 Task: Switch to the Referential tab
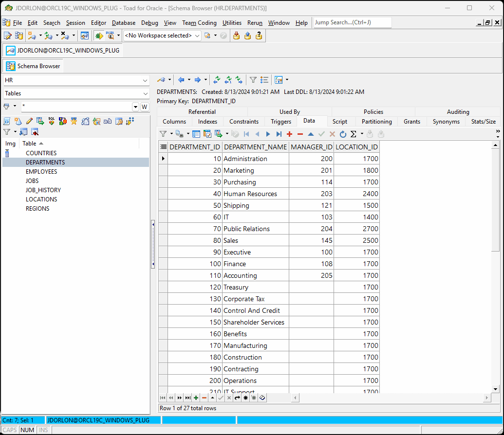pyautogui.click(x=202, y=112)
